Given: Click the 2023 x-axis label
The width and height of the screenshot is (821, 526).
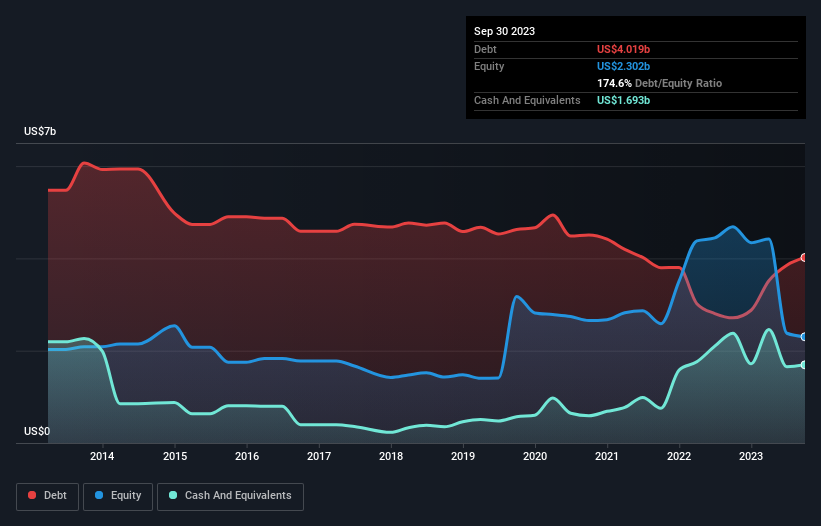Looking at the screenshot, I should coord(751,456).
